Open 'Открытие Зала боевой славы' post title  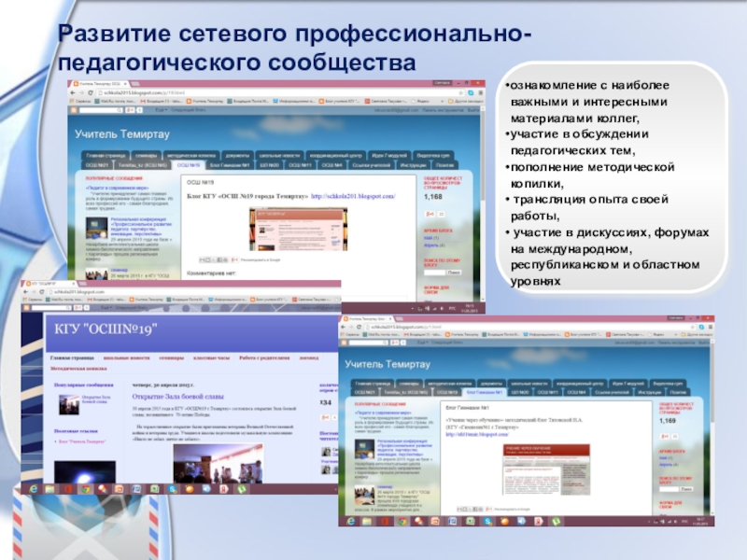[x=177, y=396]
